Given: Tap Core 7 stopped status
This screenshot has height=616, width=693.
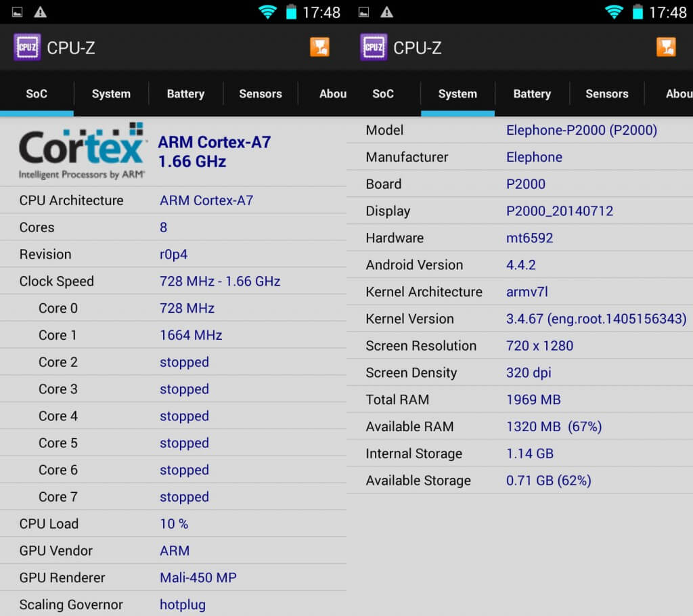Looking at the screenshot, I should tap(184, 497).
